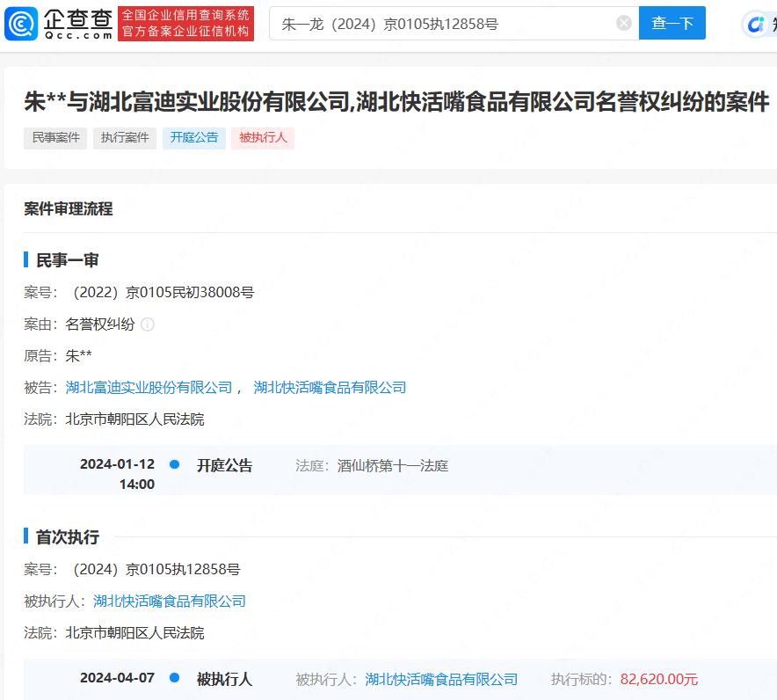
Task: Click the 开庭公告 timeline label
Action: (224, 465)
